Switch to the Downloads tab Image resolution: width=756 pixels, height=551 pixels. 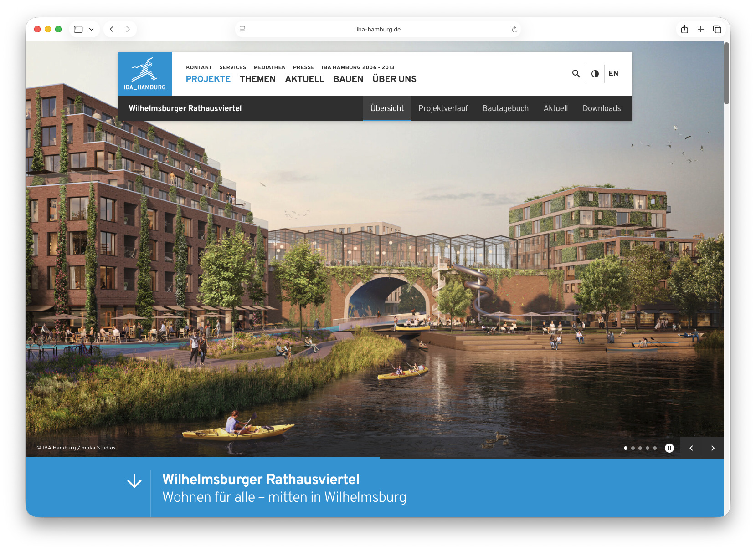coord(601,108)
